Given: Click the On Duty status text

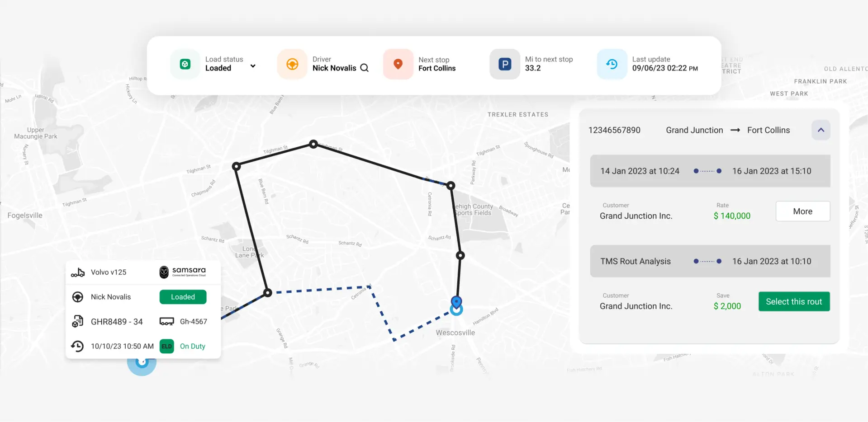Looking at the screenshot, I should pos(193,346).
